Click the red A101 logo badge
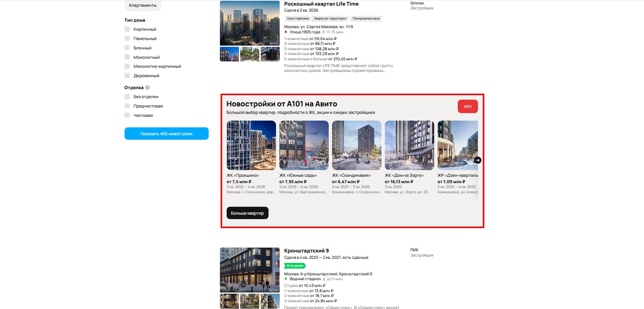 coord(467,106)
